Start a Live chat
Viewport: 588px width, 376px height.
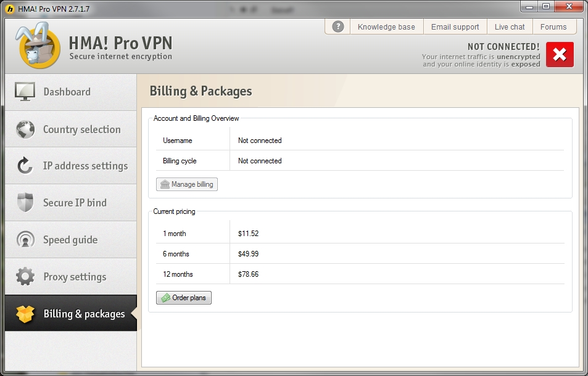tap(509, 27)
